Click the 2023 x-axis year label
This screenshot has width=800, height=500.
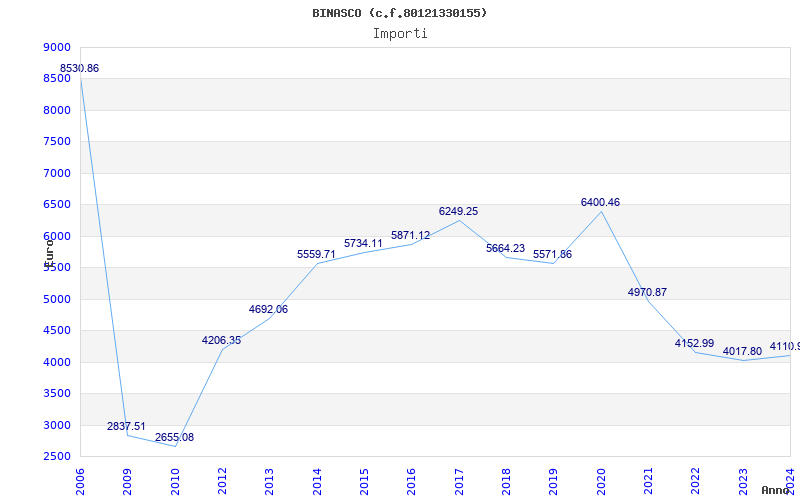click(743, 482)
